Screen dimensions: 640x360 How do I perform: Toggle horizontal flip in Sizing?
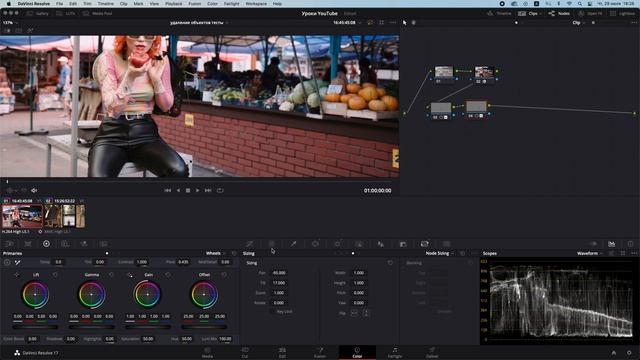354,313
